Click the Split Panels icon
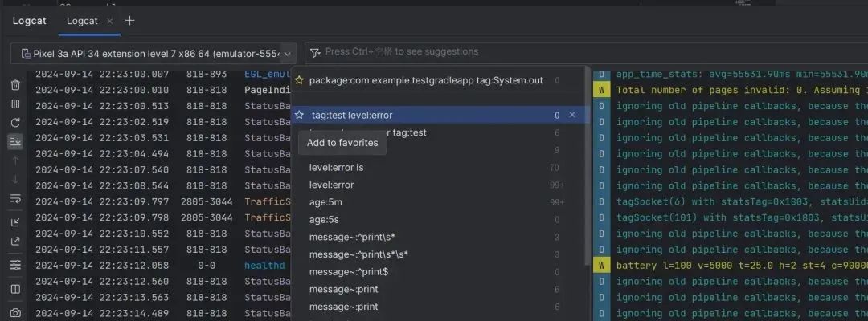 click(15, 289)
